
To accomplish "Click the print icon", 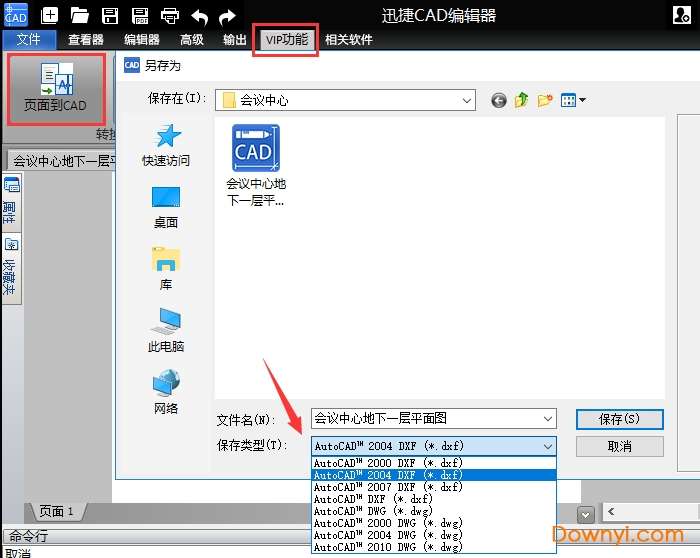I will click(170, 16).
